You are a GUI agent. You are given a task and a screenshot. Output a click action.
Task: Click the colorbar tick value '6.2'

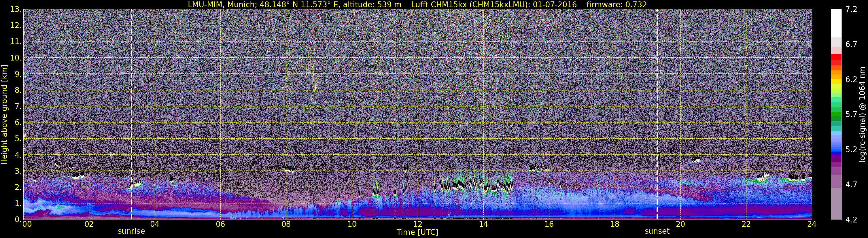coord(851,79)
